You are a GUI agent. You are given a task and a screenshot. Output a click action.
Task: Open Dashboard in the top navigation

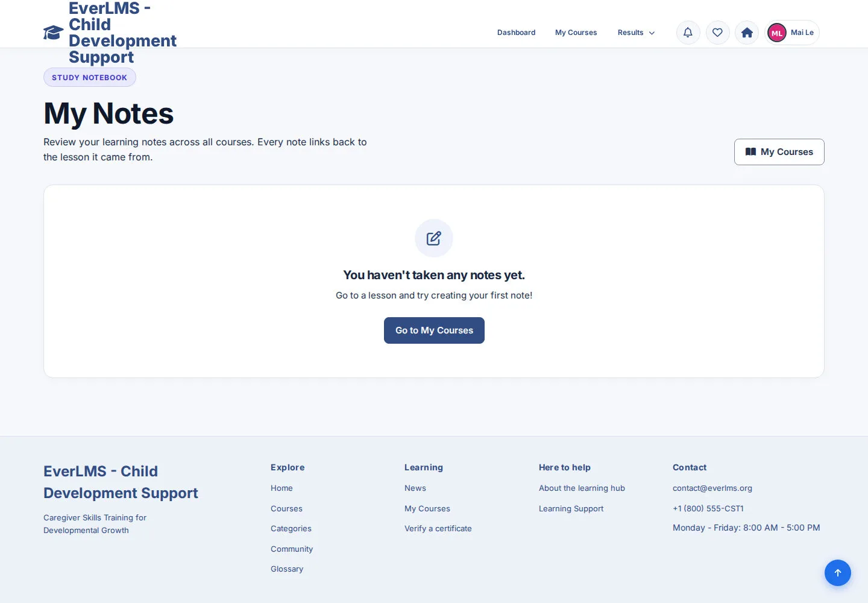[516, 33]
